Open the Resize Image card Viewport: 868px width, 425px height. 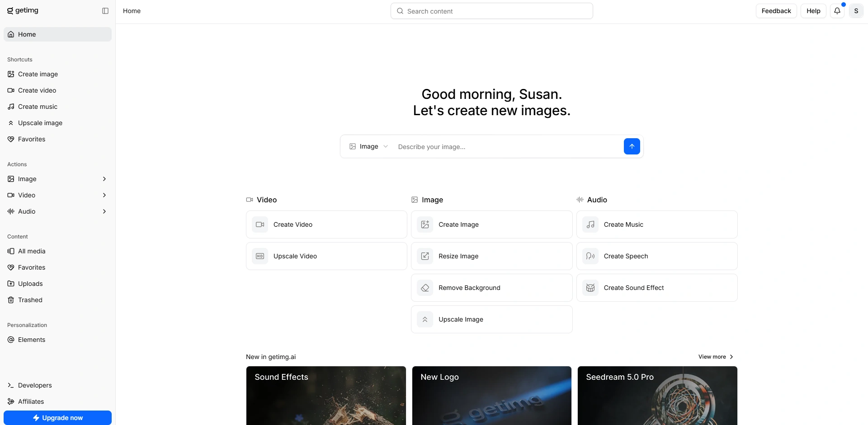pos(492,256)
